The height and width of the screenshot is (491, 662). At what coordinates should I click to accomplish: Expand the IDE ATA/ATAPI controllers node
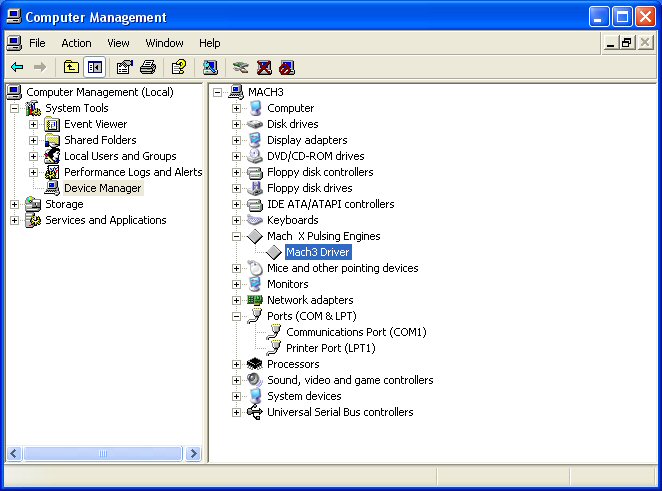click(236, 204)
